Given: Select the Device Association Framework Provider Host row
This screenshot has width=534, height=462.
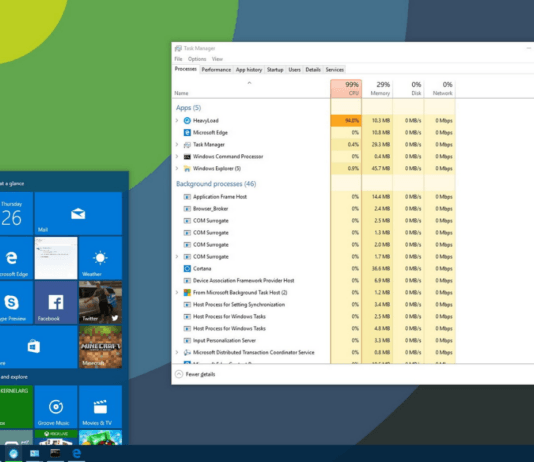Looking at the screenshot, I should [314, 281].
